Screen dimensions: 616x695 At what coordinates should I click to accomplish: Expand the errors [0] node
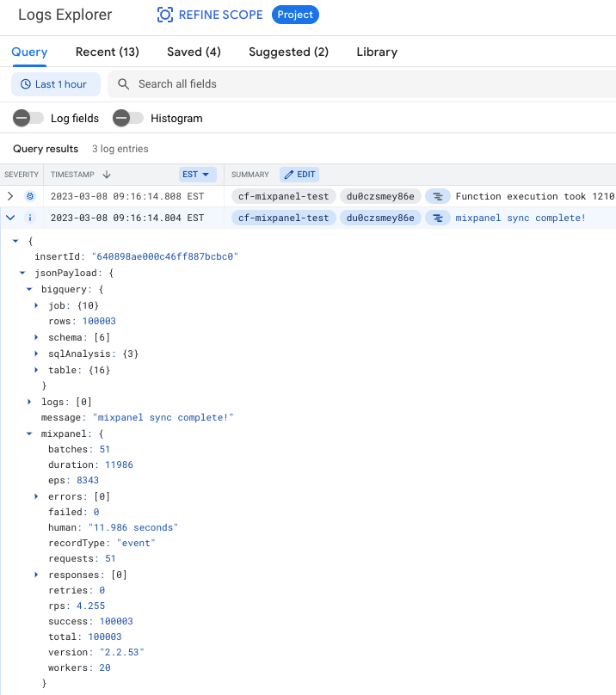click(x=36, y=496)
